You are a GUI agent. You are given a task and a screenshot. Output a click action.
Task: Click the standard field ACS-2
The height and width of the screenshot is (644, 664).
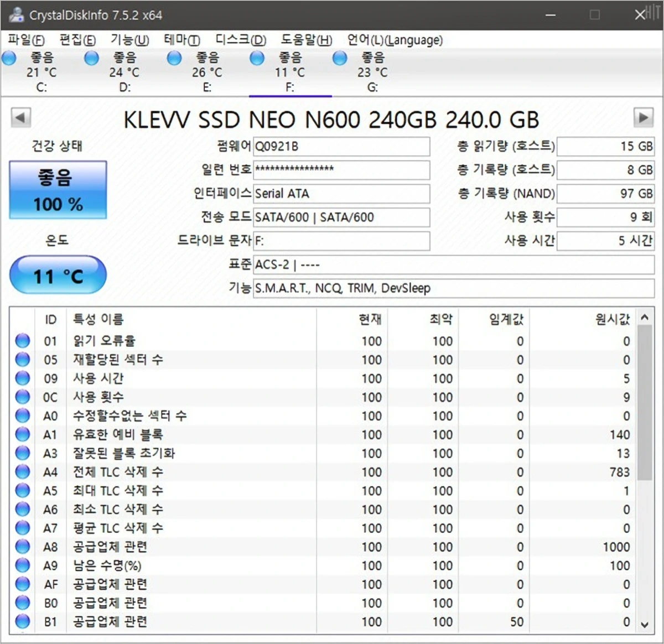[454, 264]
